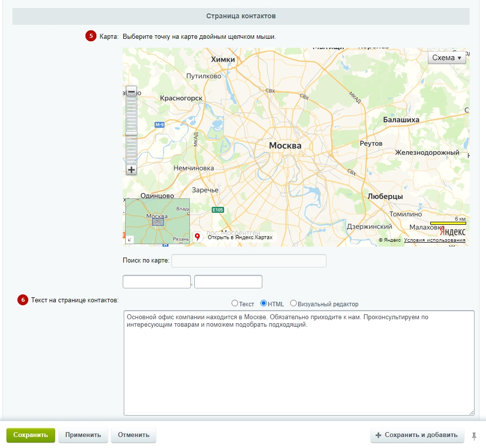This screenshot has height=448, width=486.
Task: Select the HTML radio option
Action: click(263, 303)
